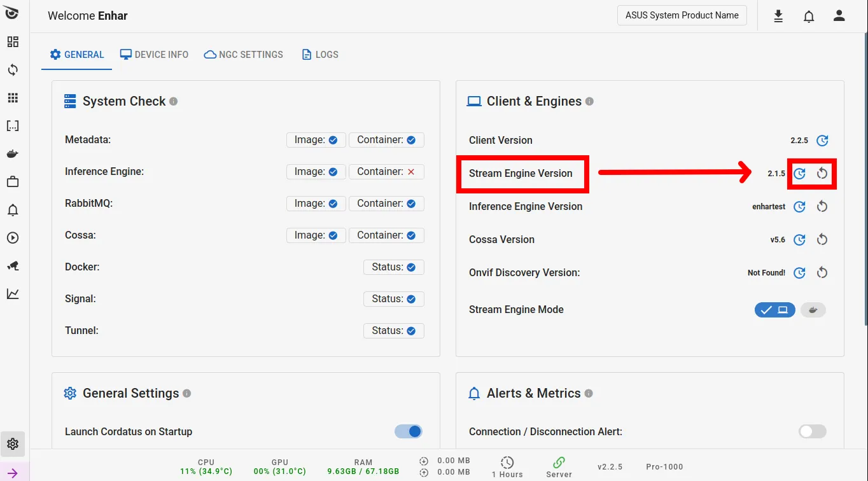Open the analytics chart sidebar icon
Screen dimensions: 868x481
click(x=13, y=294)
